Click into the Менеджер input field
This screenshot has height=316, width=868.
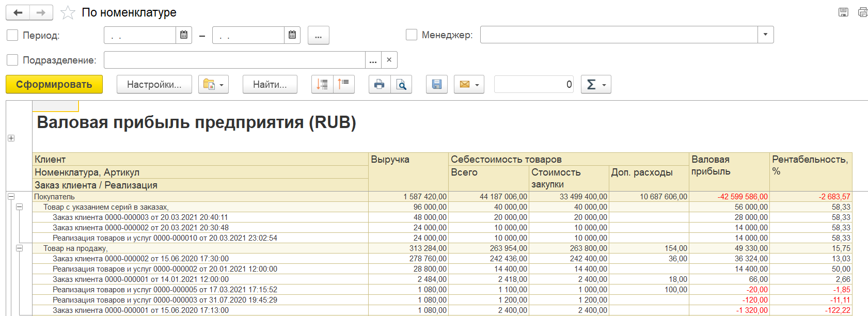619,35
